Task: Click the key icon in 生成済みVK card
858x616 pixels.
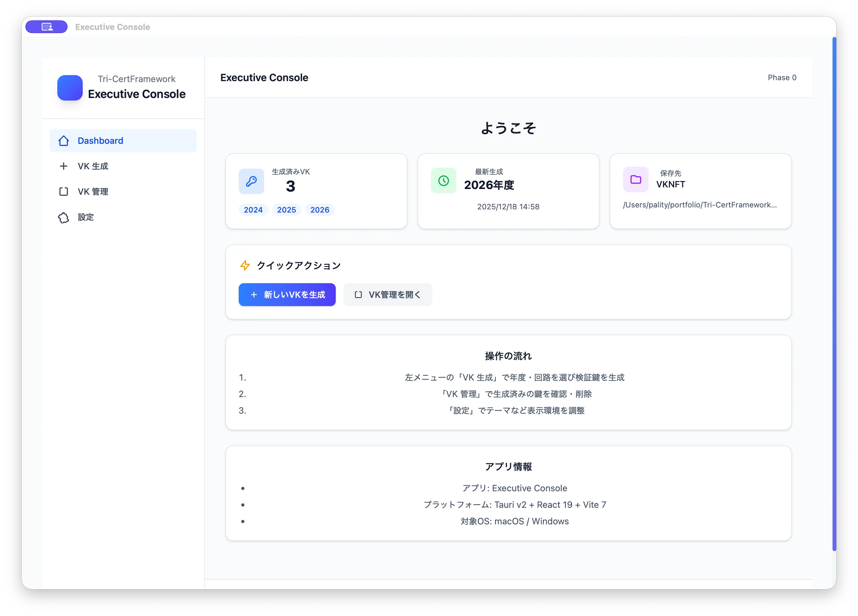Action: coord(251,181)
